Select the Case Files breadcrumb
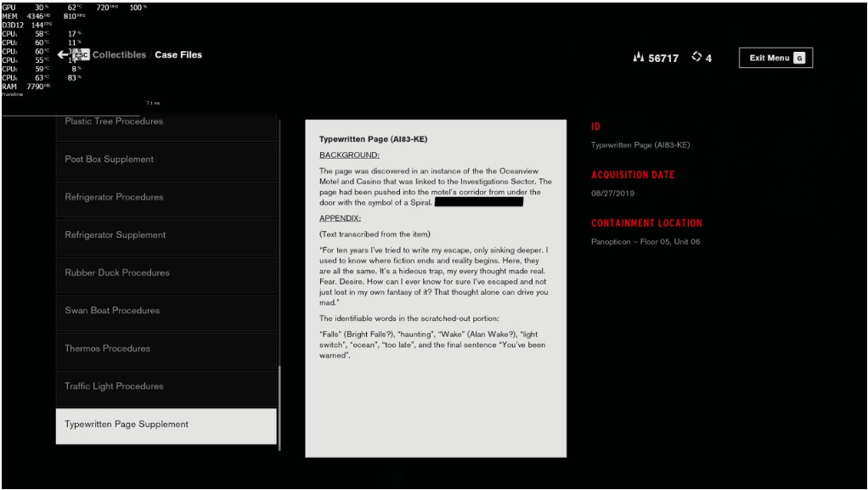This screenshot has height=490, width=868. coord(178,55)
